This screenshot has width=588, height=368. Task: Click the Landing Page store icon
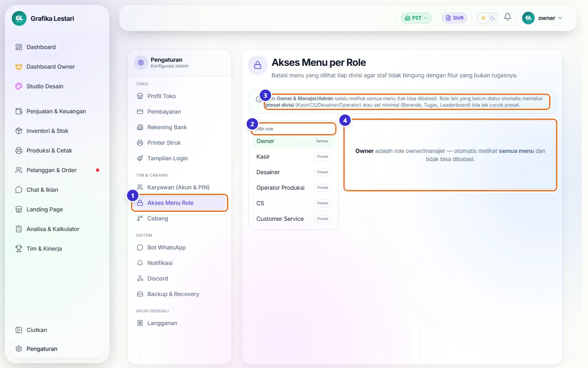coord(19,209)
